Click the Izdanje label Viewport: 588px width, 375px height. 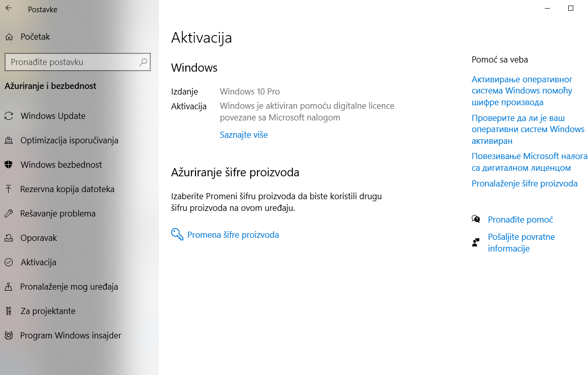[x=184, y=91]
